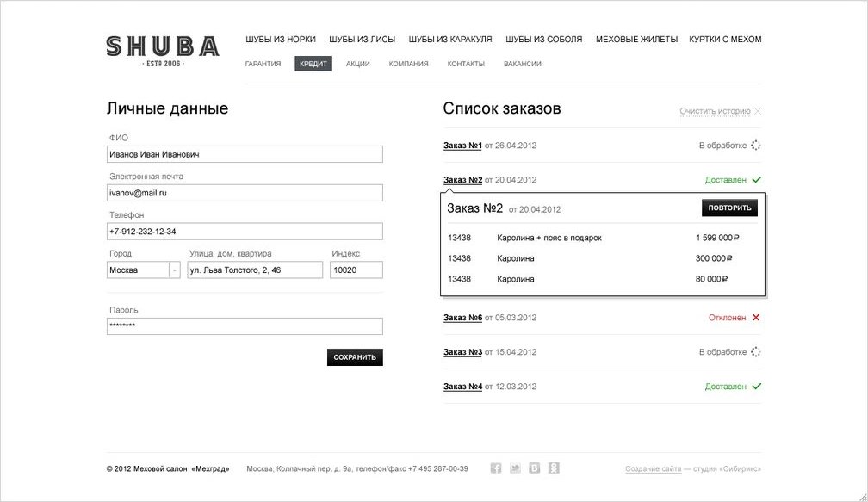Go to the Вакансии page
The width and height of the screenshot is (868, 502).
[523, 64]
